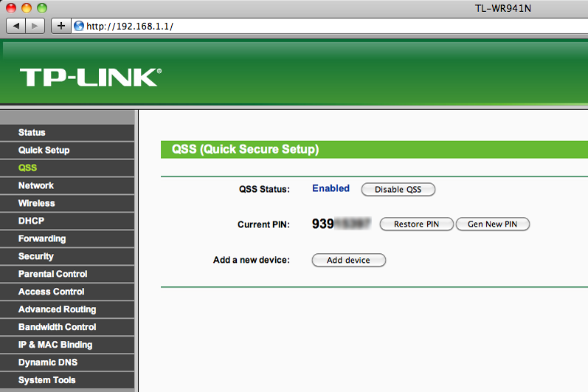Click the TP-LINK logo
This screenshot has height=392, width=588.
tap(90, 78)
